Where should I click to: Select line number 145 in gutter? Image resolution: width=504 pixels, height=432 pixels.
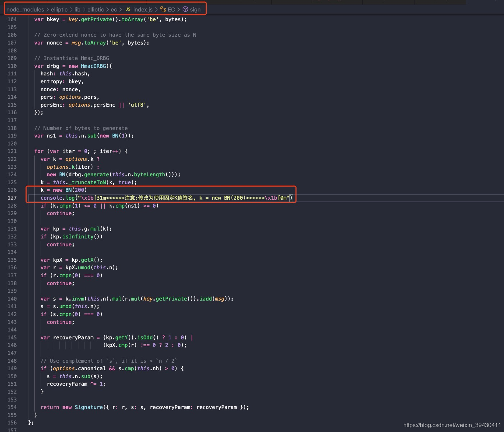point(12,338)
